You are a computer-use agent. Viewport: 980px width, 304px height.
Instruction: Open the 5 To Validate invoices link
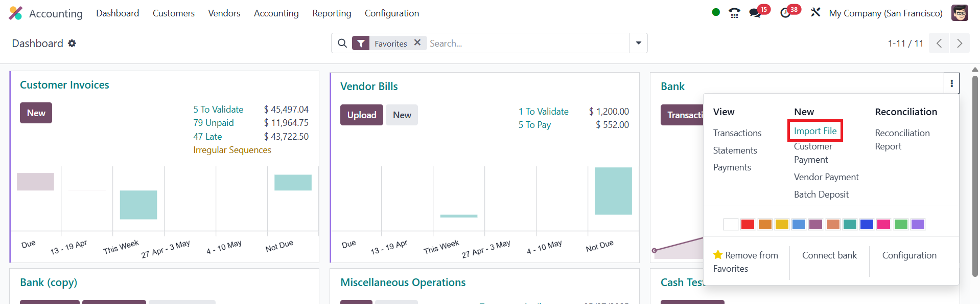[218, 110]
